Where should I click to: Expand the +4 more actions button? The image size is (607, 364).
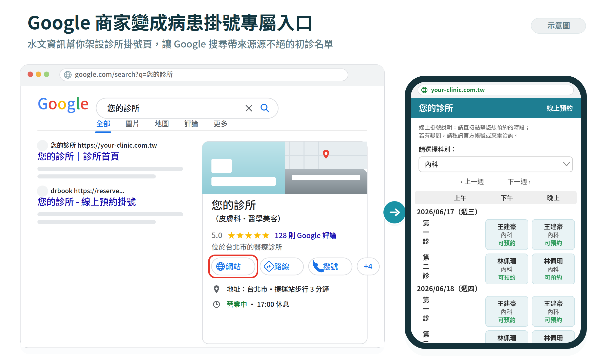[368, 266]
